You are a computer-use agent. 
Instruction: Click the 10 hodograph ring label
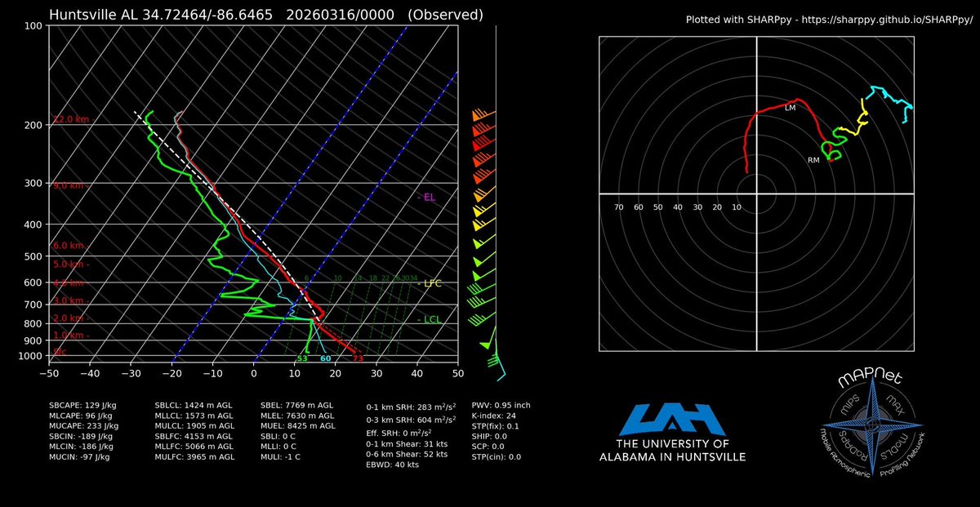(x=736, y=207)
